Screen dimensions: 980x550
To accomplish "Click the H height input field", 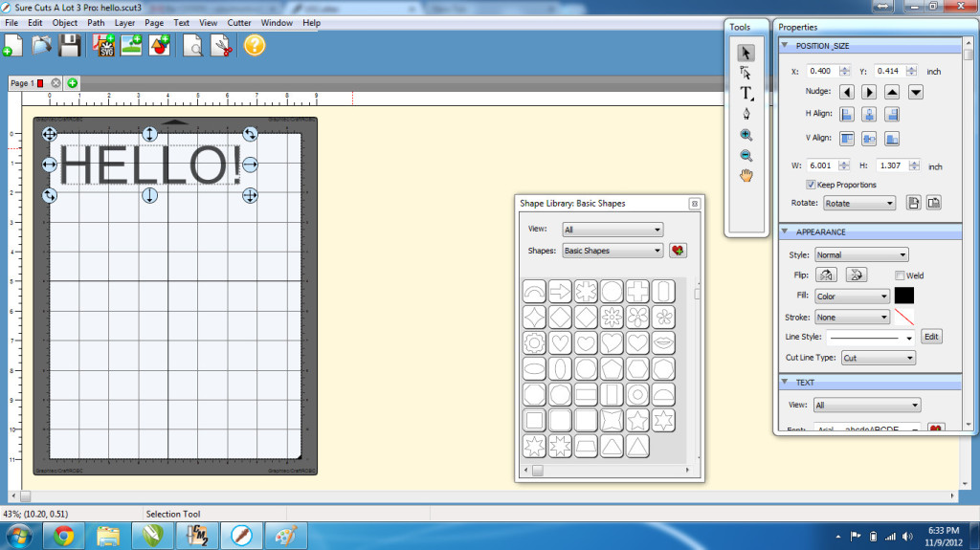I will [x=891, y=165].
